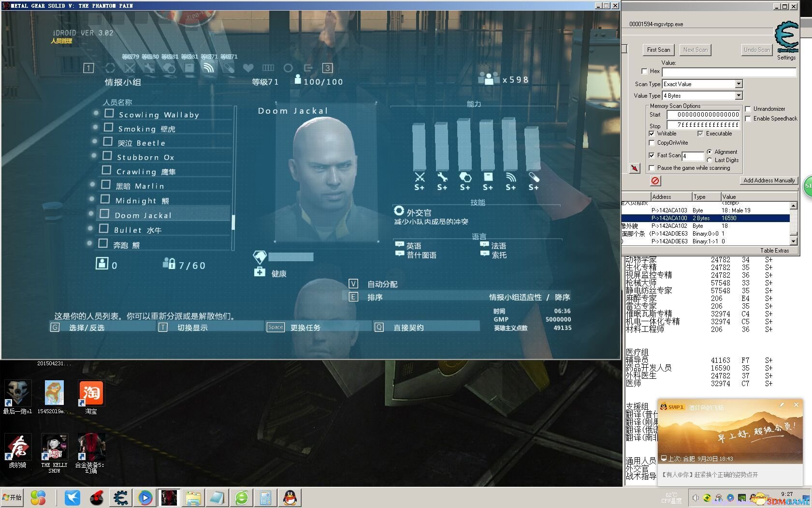Click the volume icon in system tray
The image size is (812, 508).
pyautogui.click(x=696, y=497)
